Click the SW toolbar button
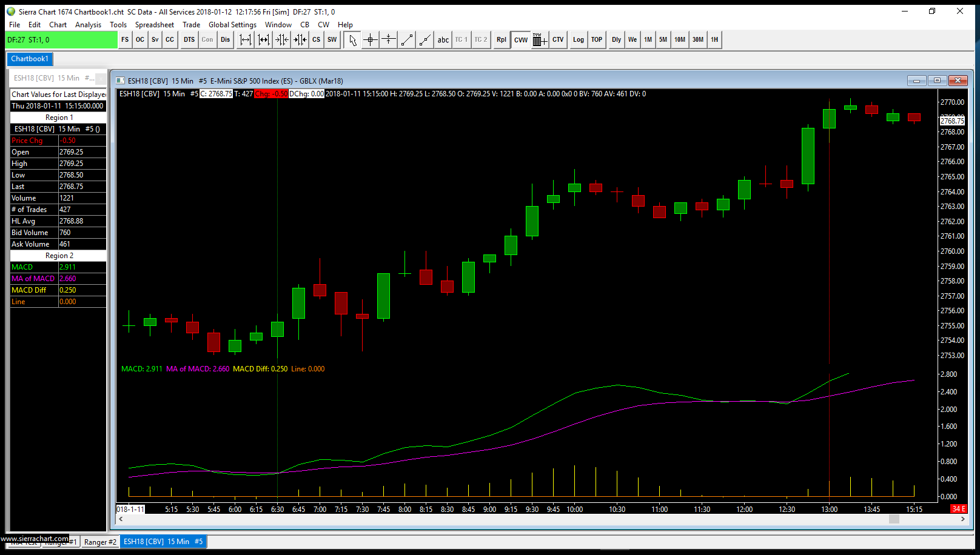Screen dimensions: 980x555 point(332,40)
